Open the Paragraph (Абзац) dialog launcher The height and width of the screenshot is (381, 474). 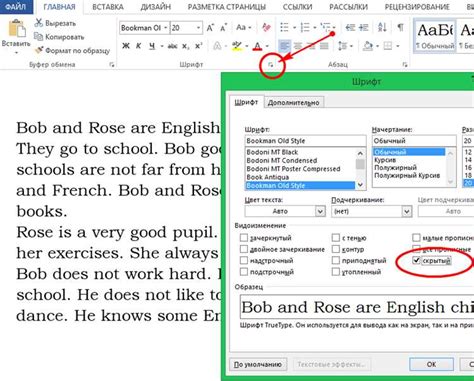[405, 65]
